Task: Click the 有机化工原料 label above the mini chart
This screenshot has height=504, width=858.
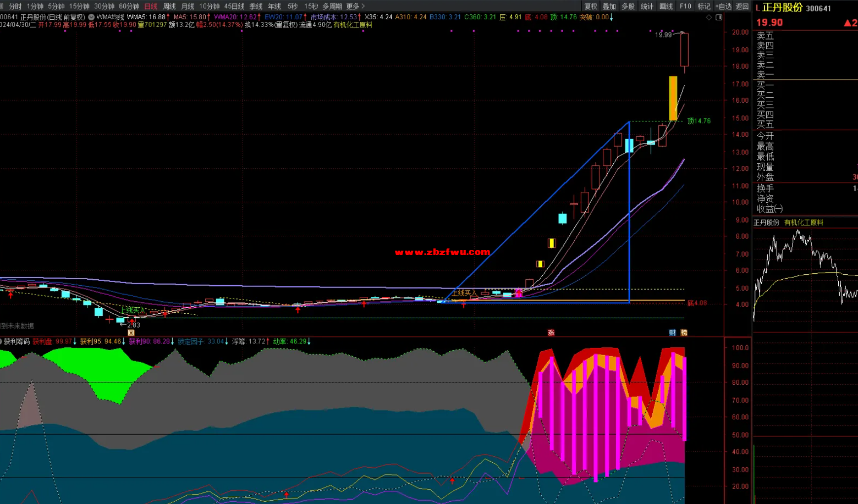Action: point(804,223)
